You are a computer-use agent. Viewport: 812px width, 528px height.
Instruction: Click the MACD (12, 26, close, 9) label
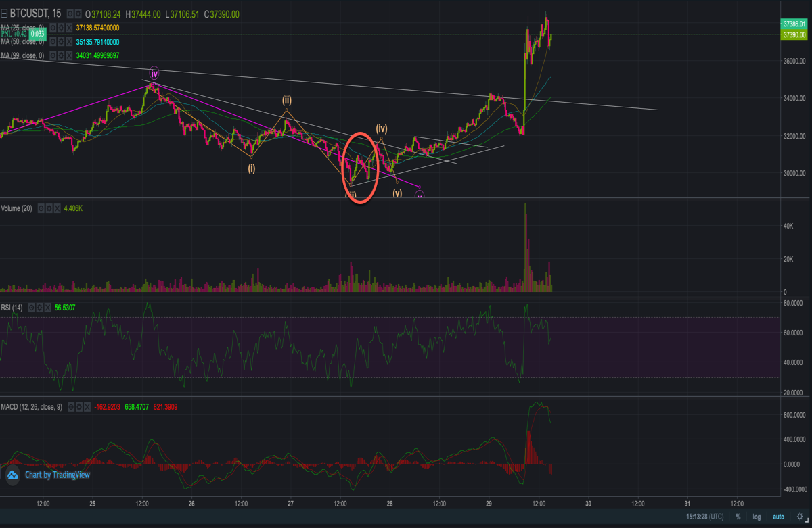32,407
